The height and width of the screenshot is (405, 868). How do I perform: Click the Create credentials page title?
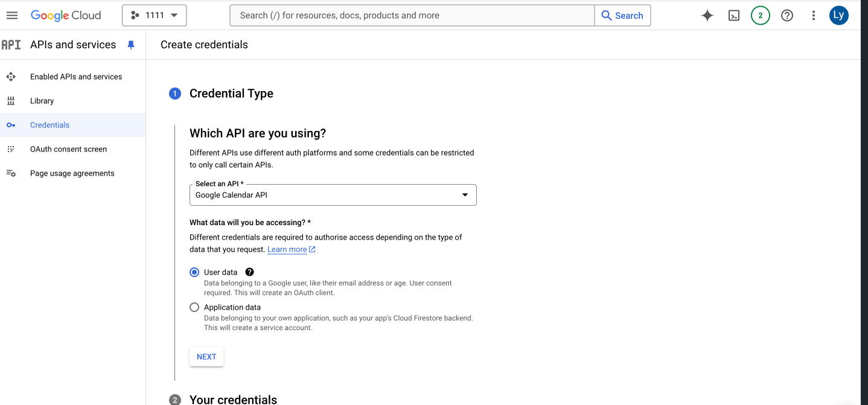[204, 45]
